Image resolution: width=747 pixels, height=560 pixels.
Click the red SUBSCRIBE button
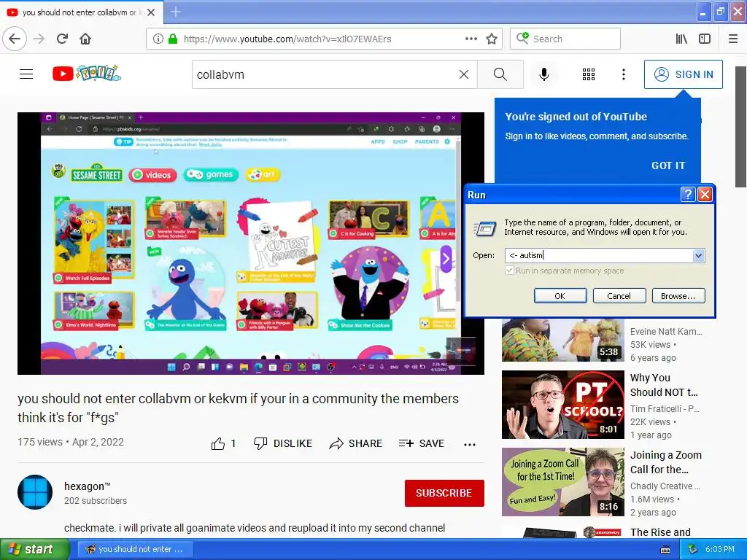click(444, 493)
